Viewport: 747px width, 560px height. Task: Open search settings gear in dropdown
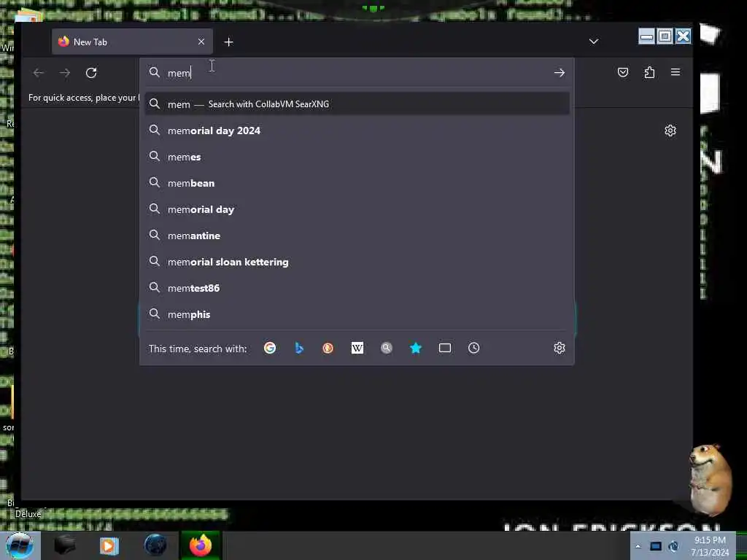560,348
